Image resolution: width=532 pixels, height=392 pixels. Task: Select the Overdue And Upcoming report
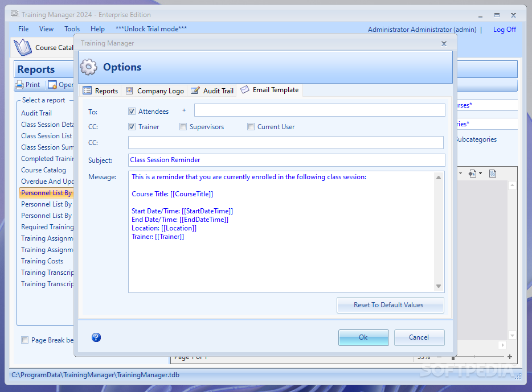(x=47, y=181)
